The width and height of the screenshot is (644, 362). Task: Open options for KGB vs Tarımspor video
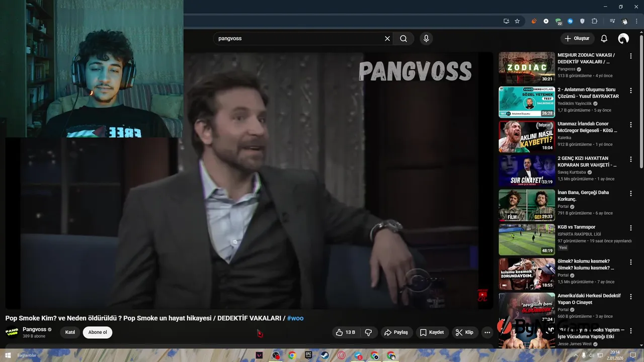631,228
